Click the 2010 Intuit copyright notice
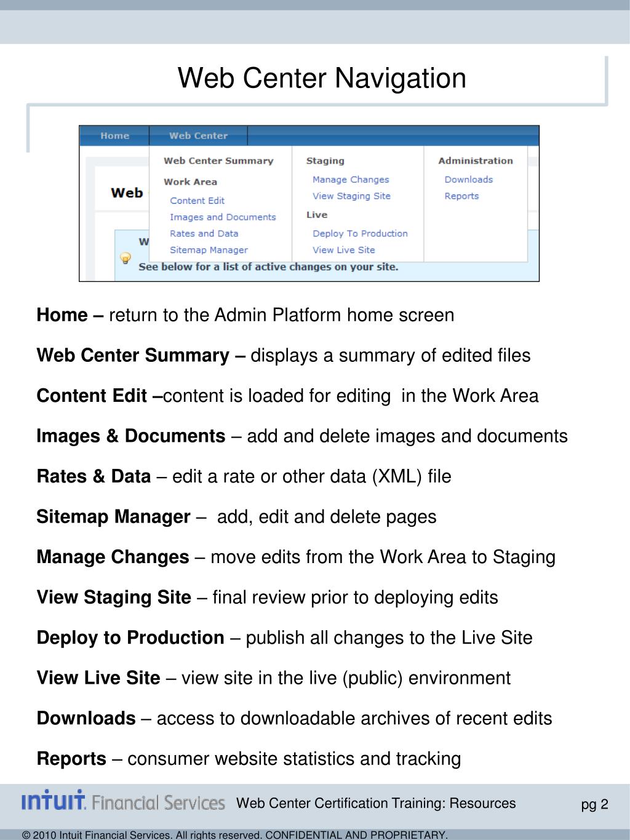The width and height of the screenshot is (630, 840). pyautogui.click(x=234, y=834)
